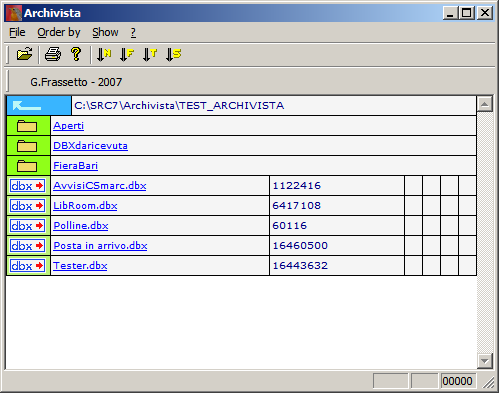The height and width of the screenshot is (393, 499).
Task: Open LibRoom.dbx link
Action: (85, 206)
